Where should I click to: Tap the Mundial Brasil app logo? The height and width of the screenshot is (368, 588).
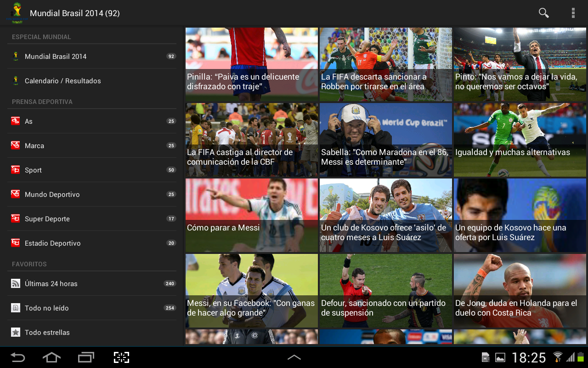tap(17, 13)
